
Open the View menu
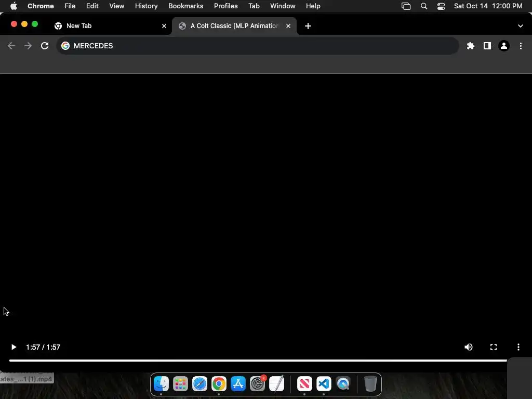[116, 6]
